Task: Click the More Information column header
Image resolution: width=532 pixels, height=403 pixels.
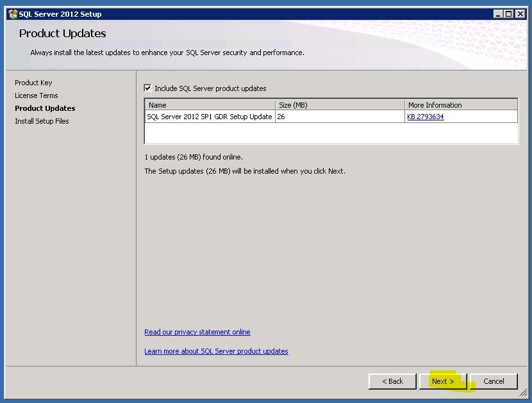Action: tap(461, 105)
